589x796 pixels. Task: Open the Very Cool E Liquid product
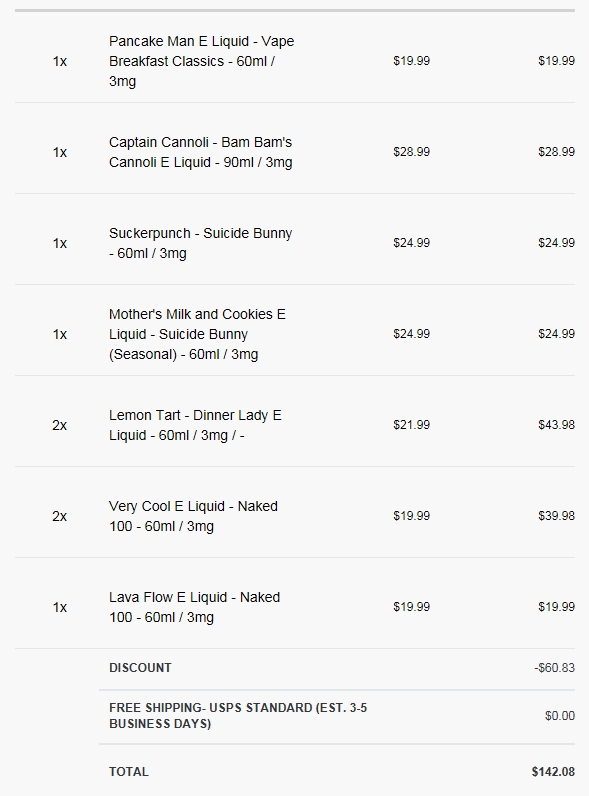tap(193, 516)
